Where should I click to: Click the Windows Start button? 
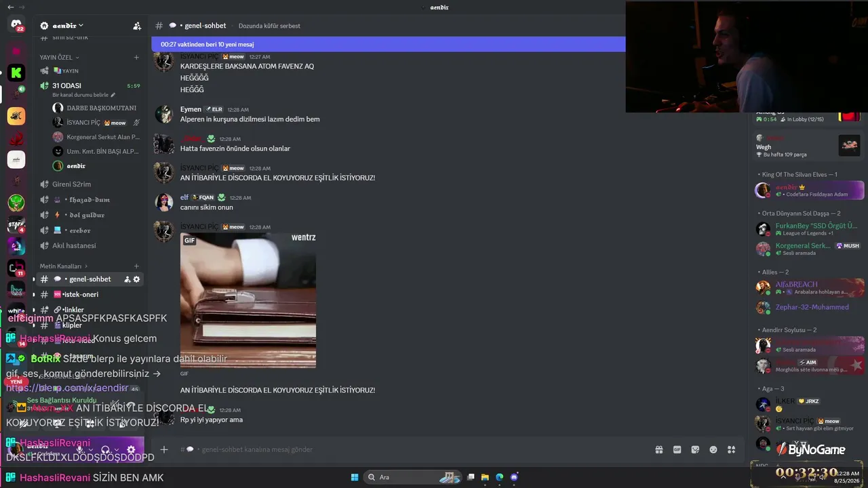[x=355, y=477]
